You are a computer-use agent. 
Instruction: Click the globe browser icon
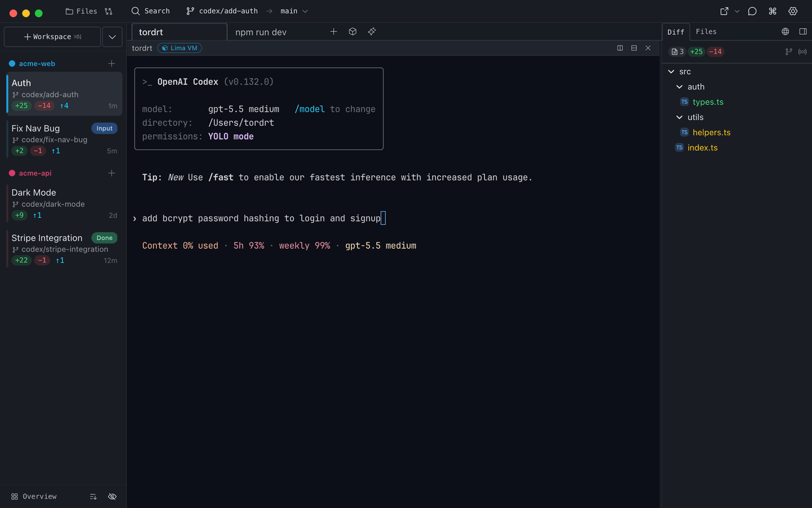[x=785, y=32]
